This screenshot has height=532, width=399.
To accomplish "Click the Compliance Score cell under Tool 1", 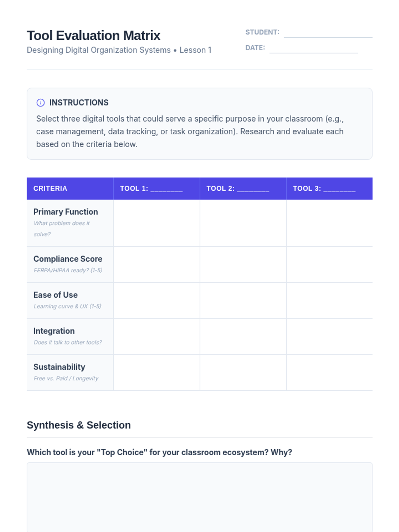I will tap(157, 265).
